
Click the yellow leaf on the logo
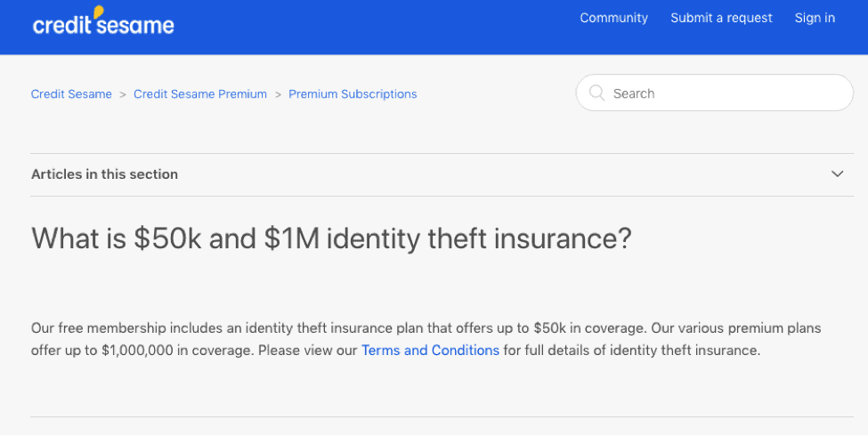click(99, 12)
